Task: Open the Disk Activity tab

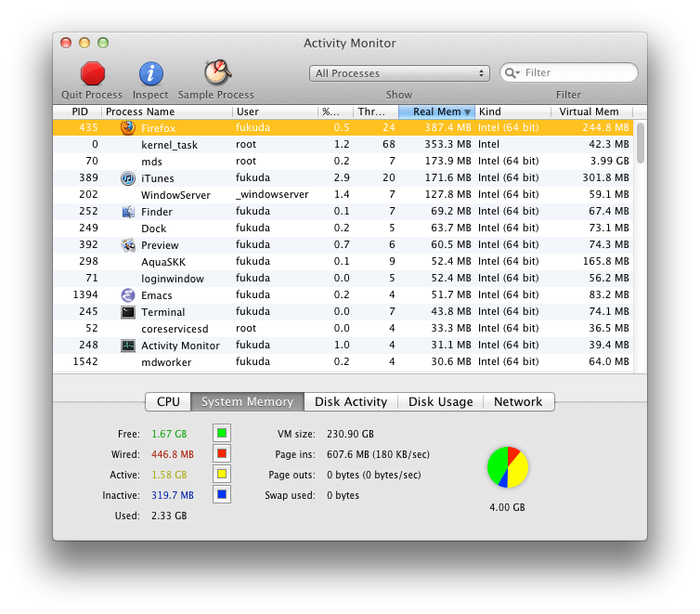Action: point(351,401)
